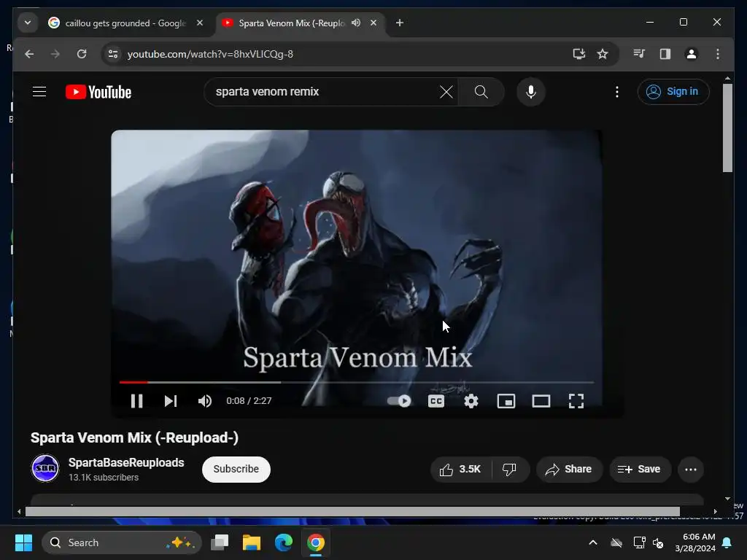747x560 pixels.
Task: Save the video to a playlist
Action: tap(640, 470)
